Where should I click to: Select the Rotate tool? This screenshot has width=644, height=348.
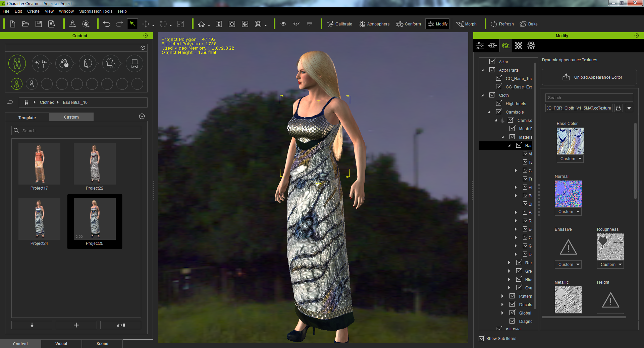point(163,24)
